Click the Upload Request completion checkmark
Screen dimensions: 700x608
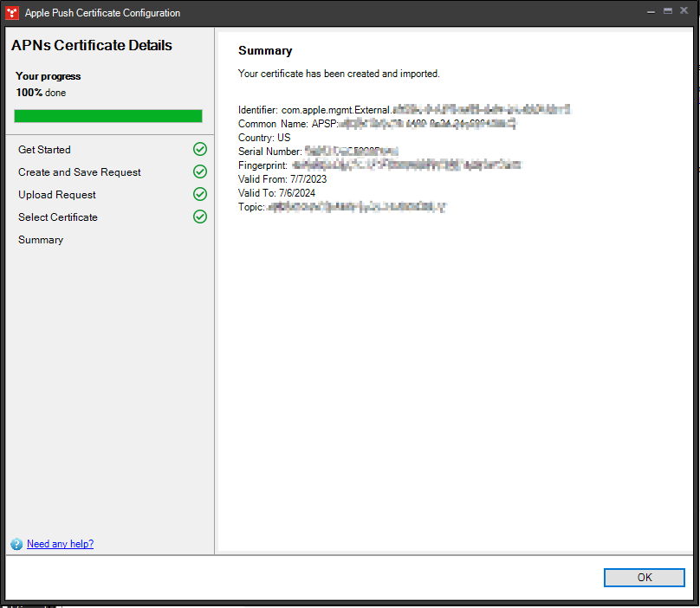(200, 194)
